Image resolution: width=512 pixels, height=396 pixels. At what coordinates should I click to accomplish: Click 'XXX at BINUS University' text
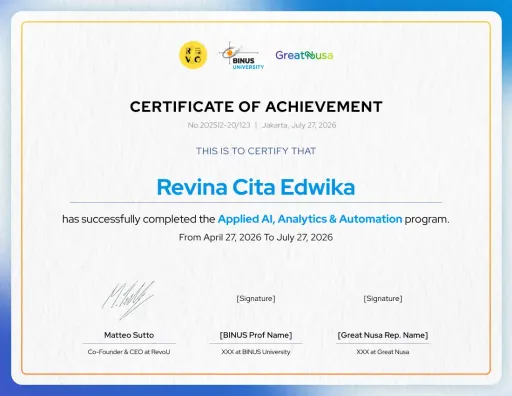pos(256,352)
